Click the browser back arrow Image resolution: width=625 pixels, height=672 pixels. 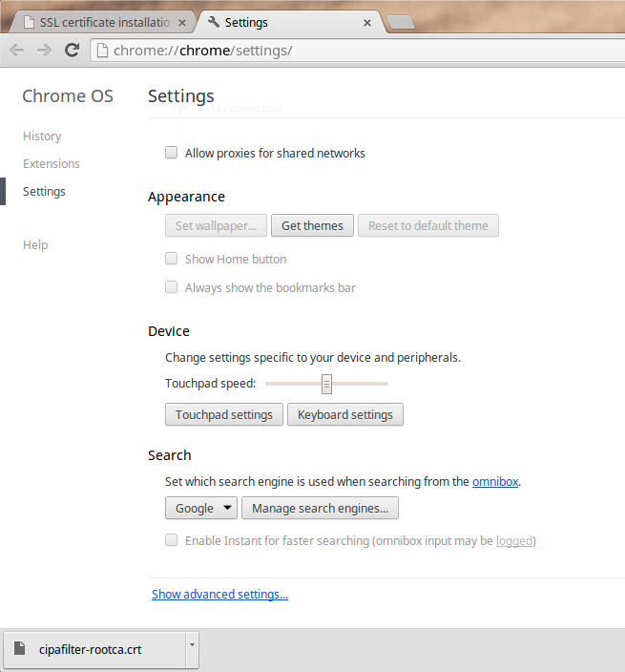point(17,51)
